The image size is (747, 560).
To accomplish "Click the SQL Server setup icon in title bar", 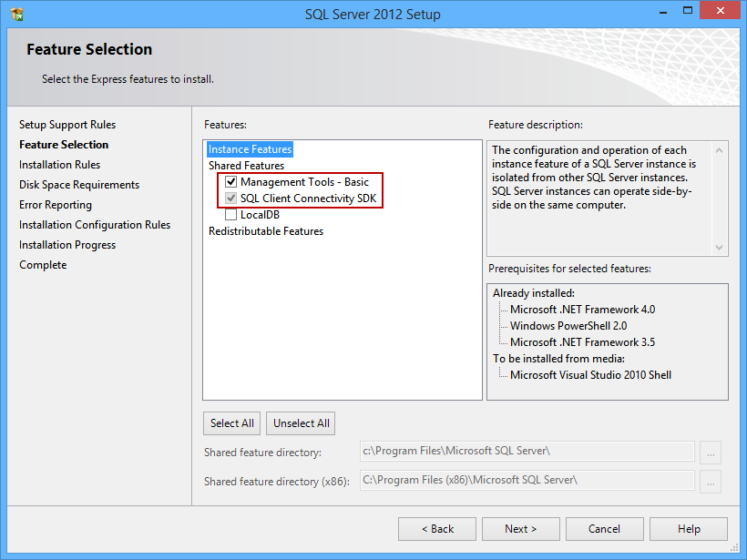I will pyautogui.click(x=15, y=13).
